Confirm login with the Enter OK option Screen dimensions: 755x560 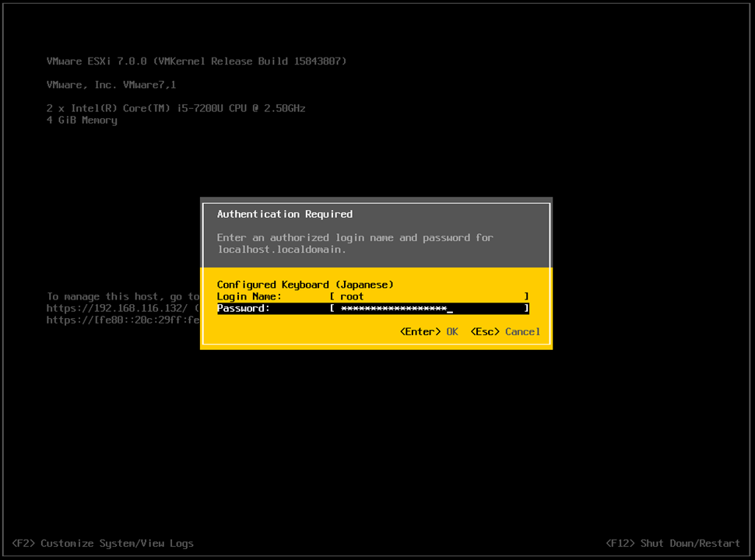pos(429,331)
